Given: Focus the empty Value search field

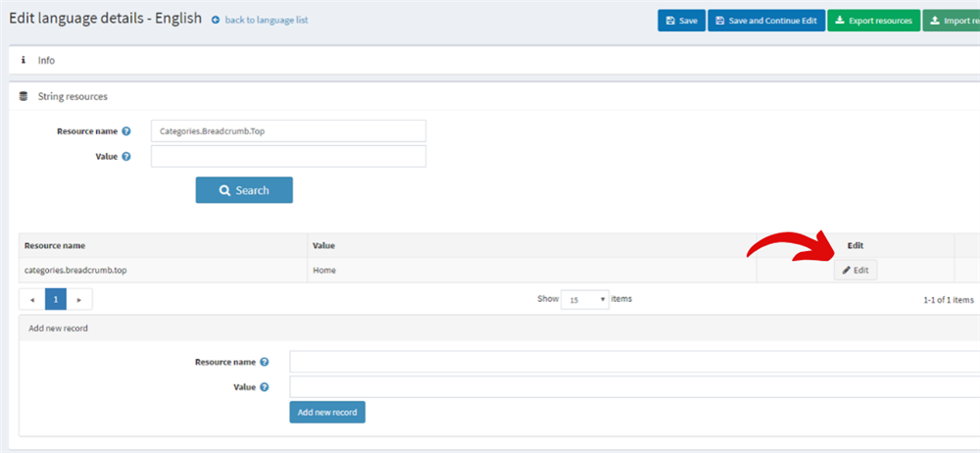Looking at the screenshot, I should point(288,157).
